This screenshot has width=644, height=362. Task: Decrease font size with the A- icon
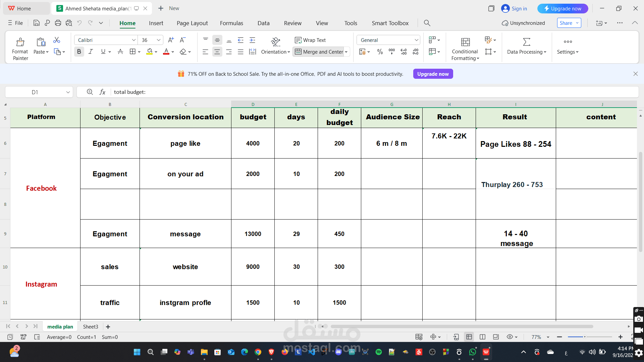(182, 40)
